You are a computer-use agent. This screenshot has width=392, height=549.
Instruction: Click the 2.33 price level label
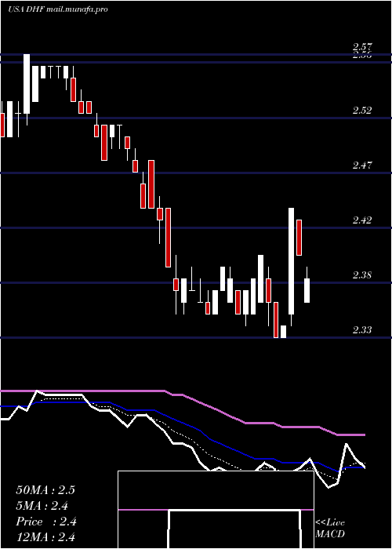[362, 330]
